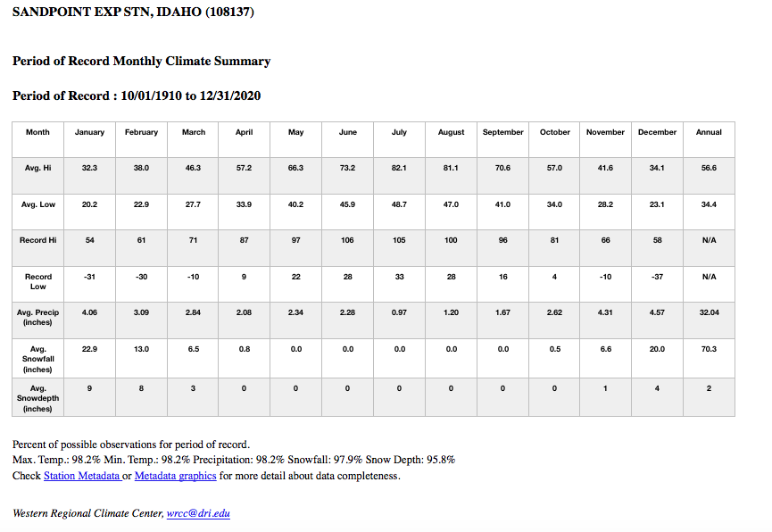Click July Record Hi value 105
The height and width of the screenshot is (532, 772).
pyautogui.click(x=399, y=240)
